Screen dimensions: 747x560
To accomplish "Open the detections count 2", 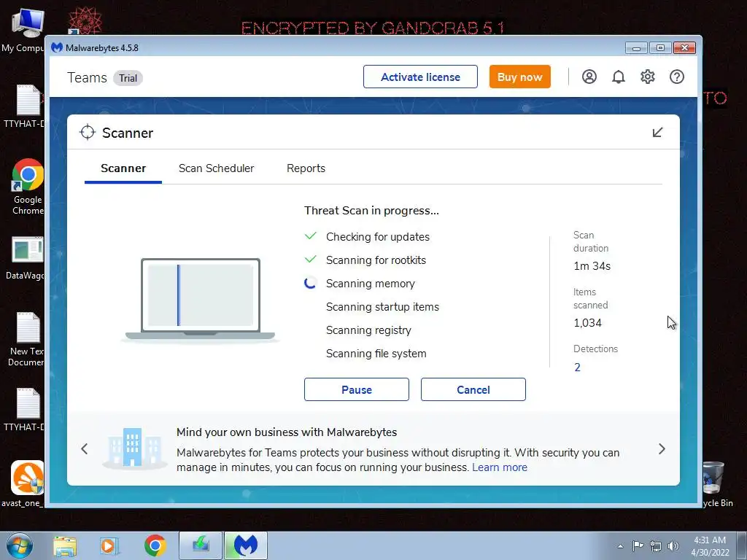I will pyautogui.click(x=578, y=367).
